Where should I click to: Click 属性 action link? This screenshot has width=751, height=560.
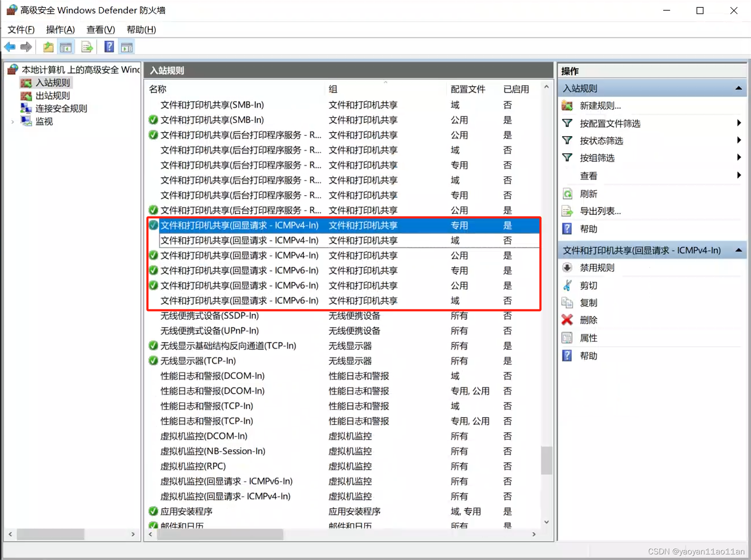[588, 338]
